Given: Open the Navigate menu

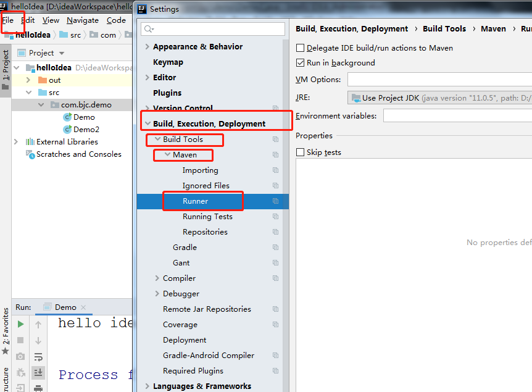Looking at the screenshot, I should pyautogui.click(x=83, y=20).
